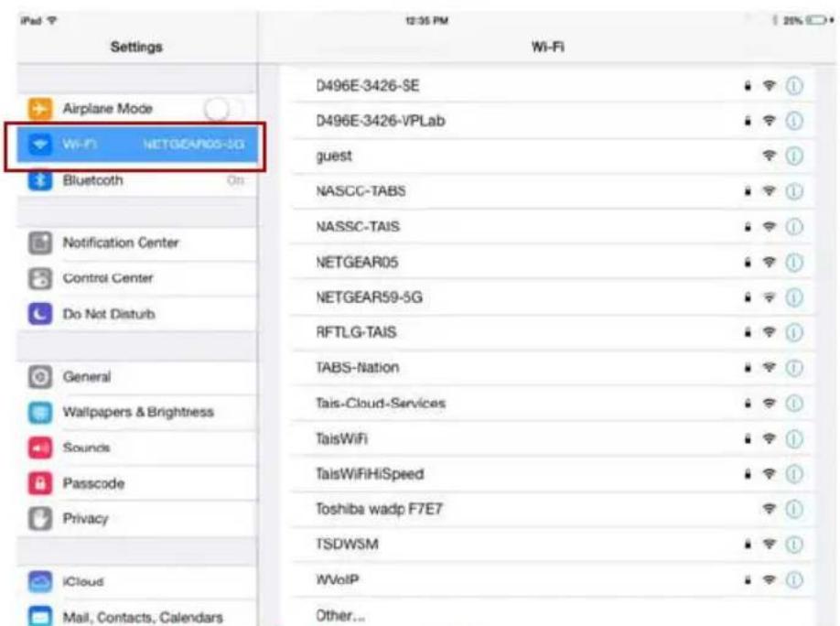Open info for NETGEAR59-5G network
Viewport: 840px width, 626px height.
tap(794, 297)
